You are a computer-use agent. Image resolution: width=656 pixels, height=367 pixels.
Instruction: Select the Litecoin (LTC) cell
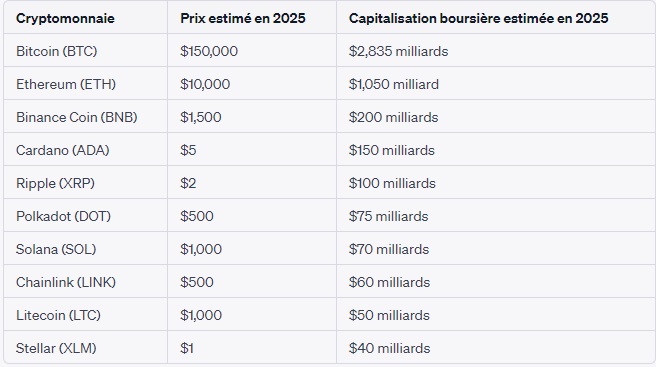(x=58, y=315)
